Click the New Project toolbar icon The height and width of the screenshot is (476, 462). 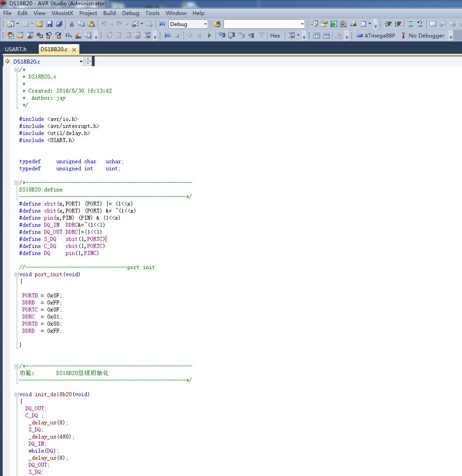pyautogui.click(x=11, y=24)
